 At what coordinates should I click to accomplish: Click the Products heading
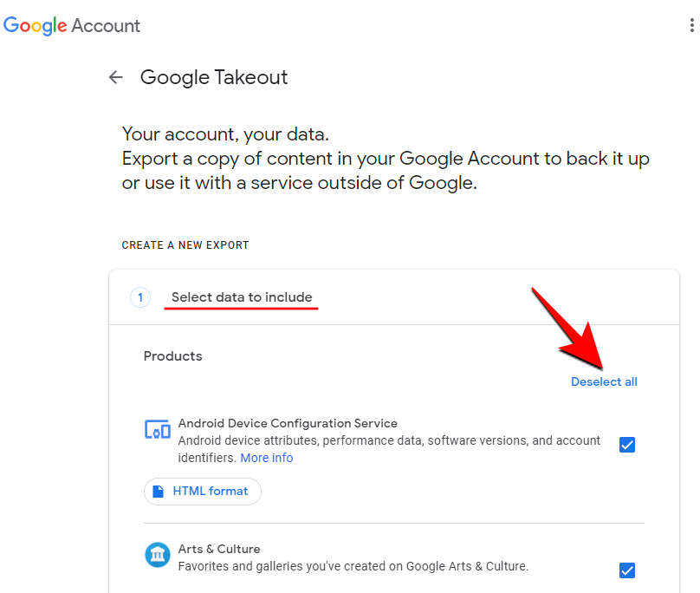172,356
